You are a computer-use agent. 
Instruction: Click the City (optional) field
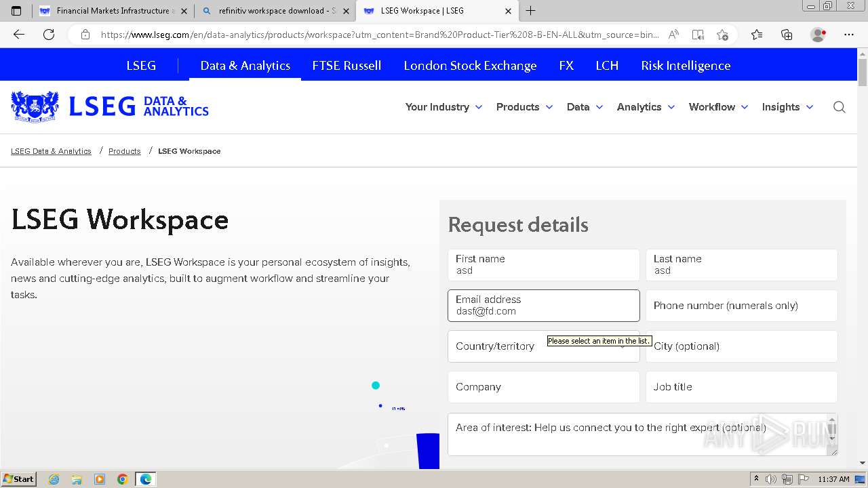coord(741,346)
